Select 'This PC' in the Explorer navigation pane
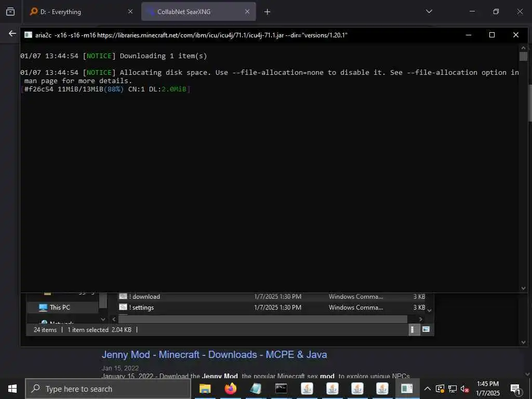 point(60,308)
